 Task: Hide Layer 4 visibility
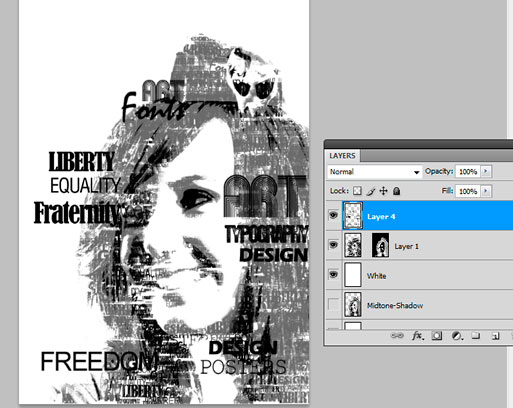pyautogui.click(x=333, y=216)
